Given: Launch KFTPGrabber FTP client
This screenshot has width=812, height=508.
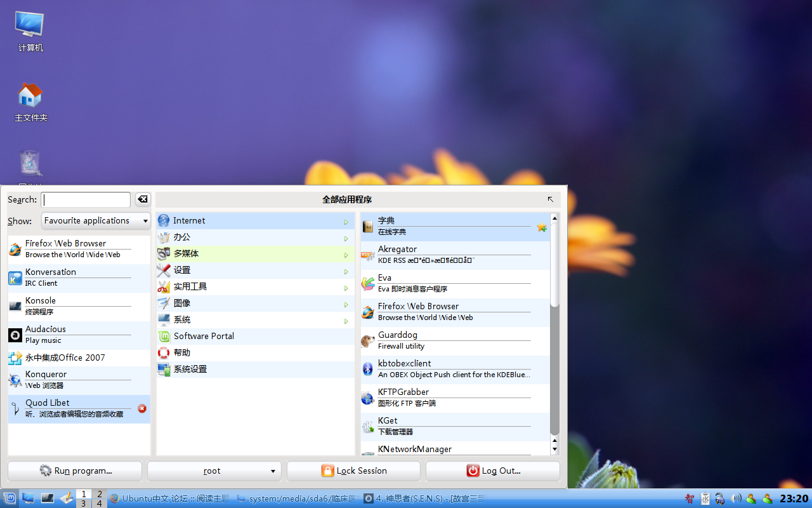Looking at the screenshot, I should [455, 398].
